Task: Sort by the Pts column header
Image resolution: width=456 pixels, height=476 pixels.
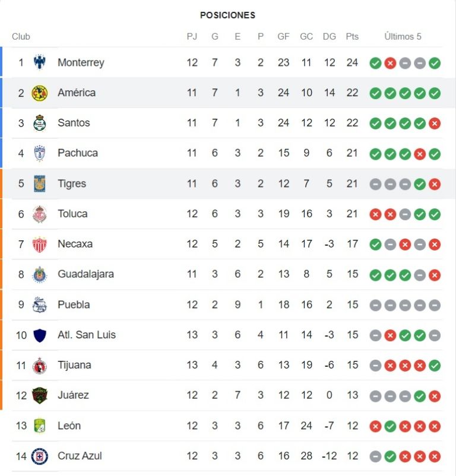Action: 352,36
